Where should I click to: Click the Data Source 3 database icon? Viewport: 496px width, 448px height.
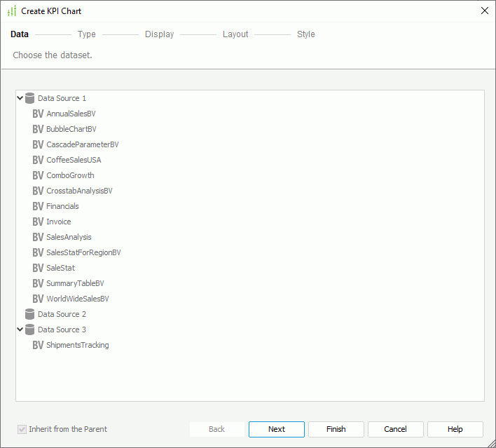tap(29, 330)
